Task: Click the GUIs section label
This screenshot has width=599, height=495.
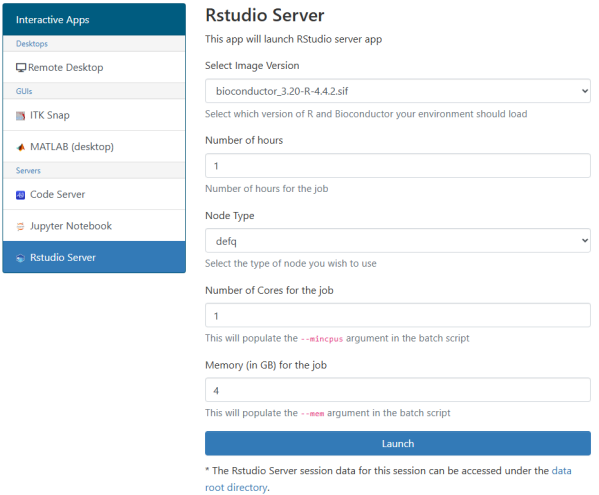Action: click(24, 91)
